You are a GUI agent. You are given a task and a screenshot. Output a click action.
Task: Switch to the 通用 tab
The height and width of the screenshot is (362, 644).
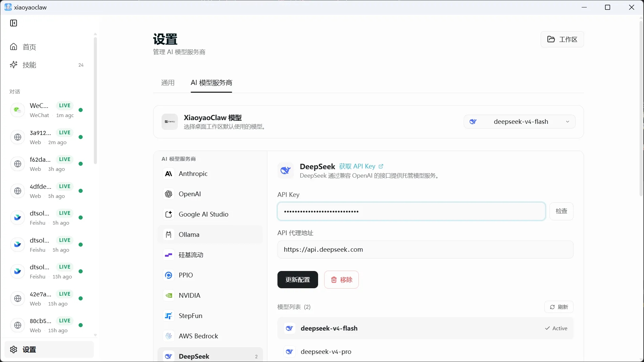[x=168, y=83]
